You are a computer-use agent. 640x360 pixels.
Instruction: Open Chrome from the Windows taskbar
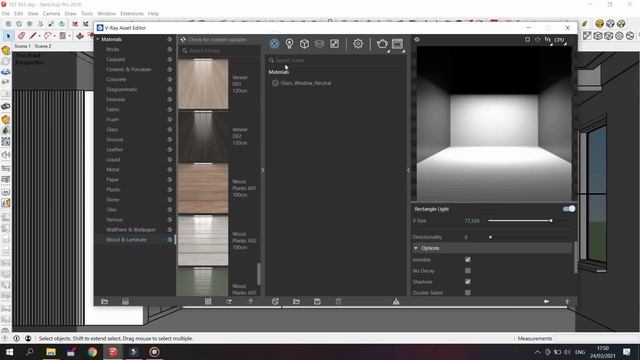[x=92, y=352]
